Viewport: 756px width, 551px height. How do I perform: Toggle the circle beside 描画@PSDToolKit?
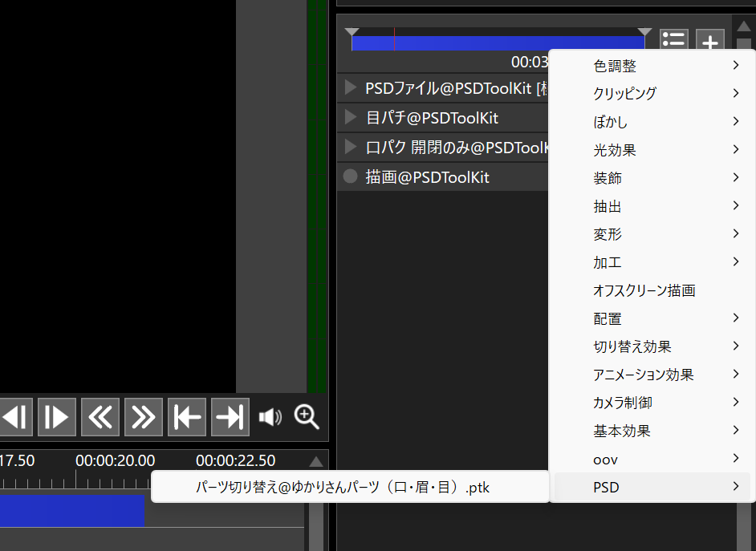pyautogui.click(x=350, y=177)
